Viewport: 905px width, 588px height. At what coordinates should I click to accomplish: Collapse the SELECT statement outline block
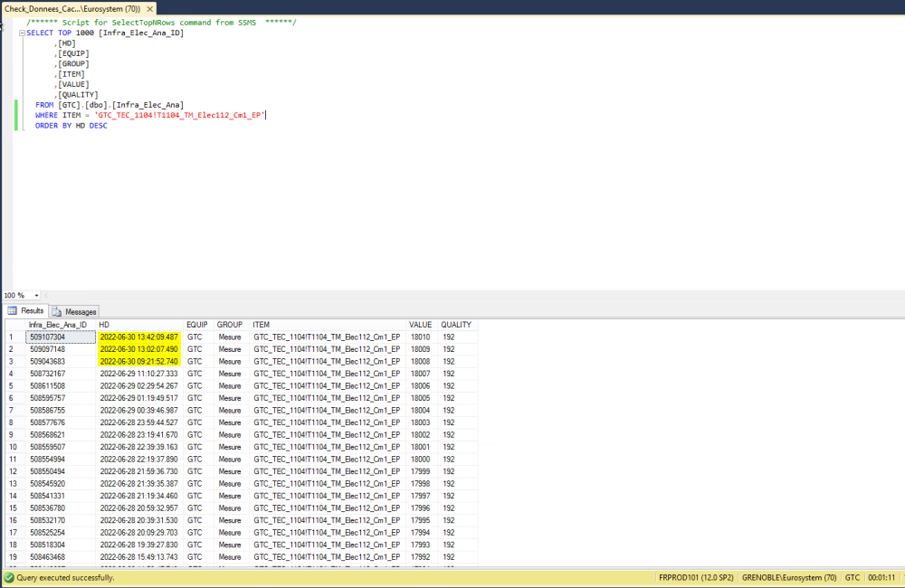(x=21, y=33)
